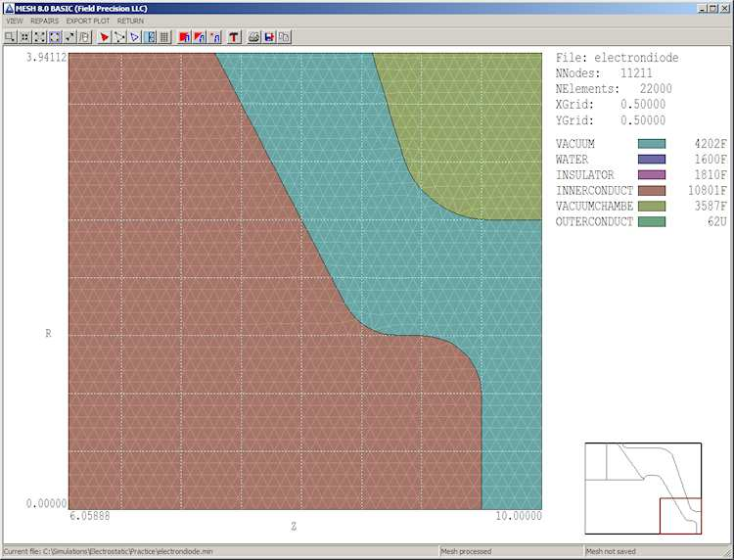Click the red capital T text icon
The image size is (734, 560).
[234, 37]
